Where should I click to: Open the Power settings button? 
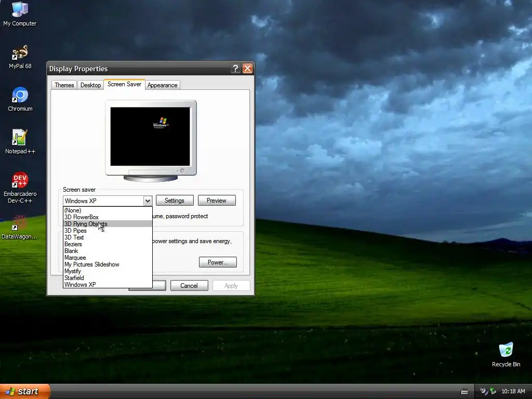point(218,262)
